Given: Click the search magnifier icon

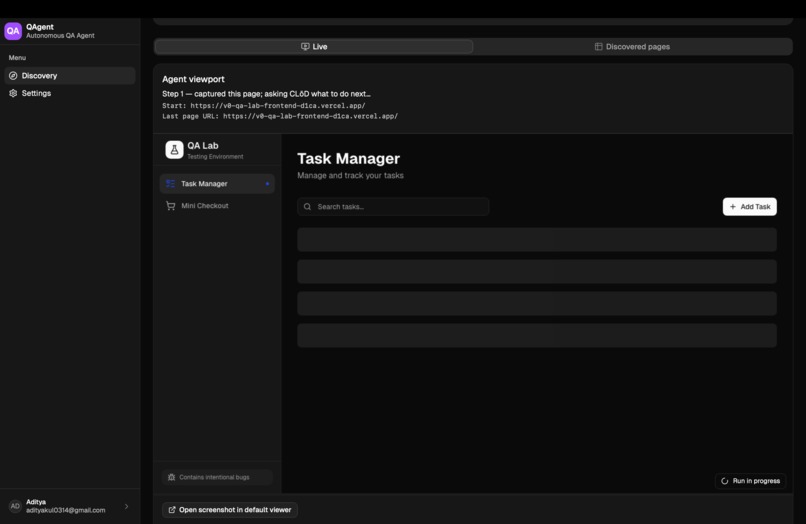Looking at the screenshot, I should click(307, 207).
